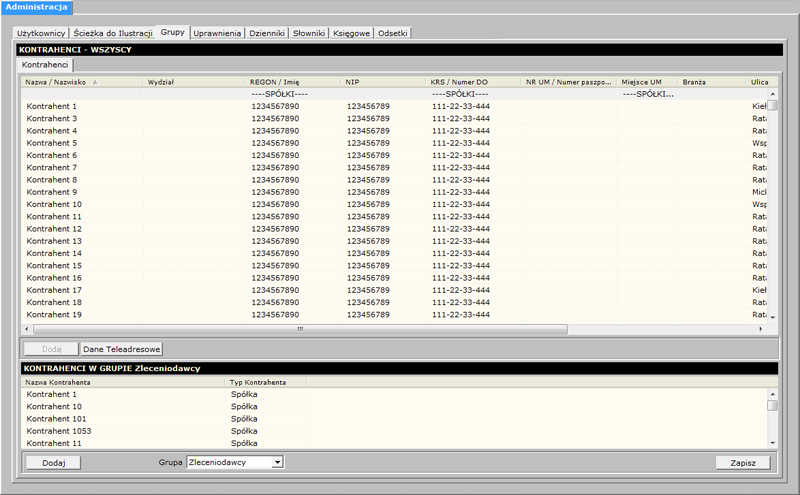This screenshot has width=800, height=495.
Task: Select row Kontrahent 13
Action: coord(393,241)
